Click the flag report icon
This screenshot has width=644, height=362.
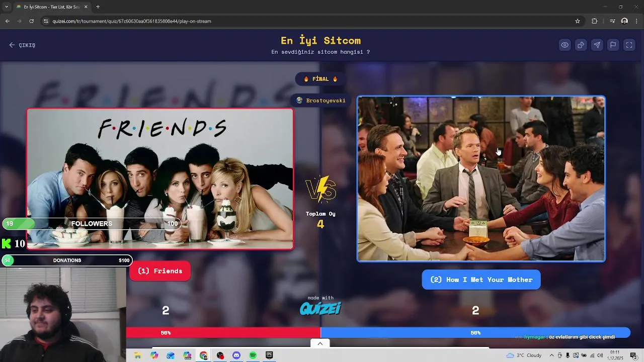click(x=613, y=45)
